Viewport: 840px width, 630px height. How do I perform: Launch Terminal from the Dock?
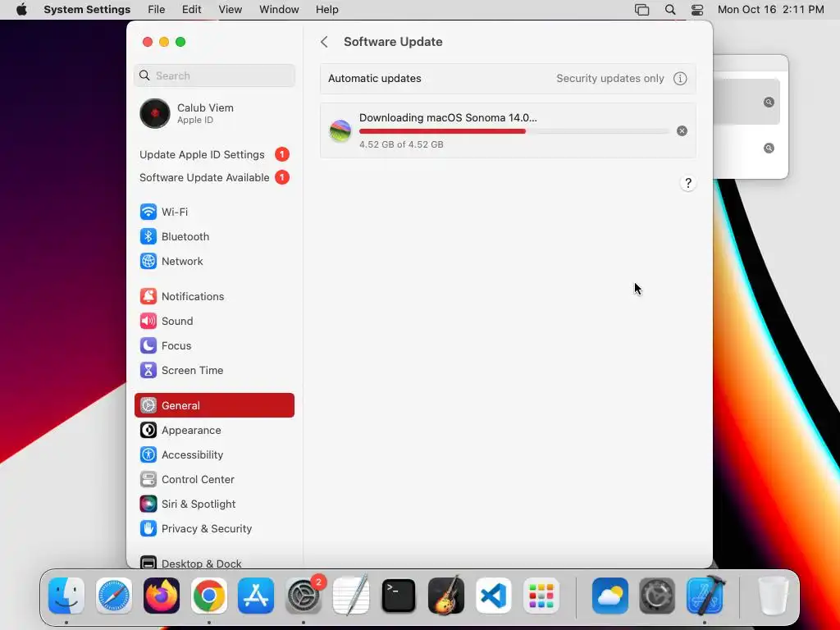[399, 596]
